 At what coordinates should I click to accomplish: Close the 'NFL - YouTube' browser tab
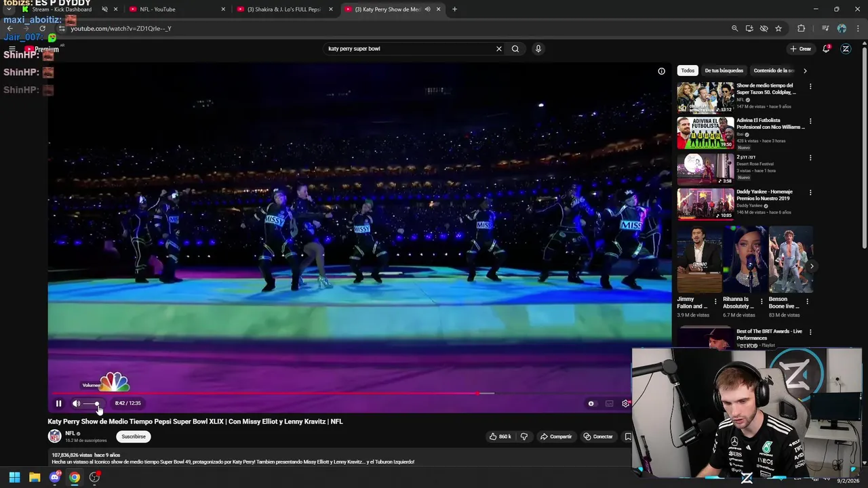click(223, 9)
